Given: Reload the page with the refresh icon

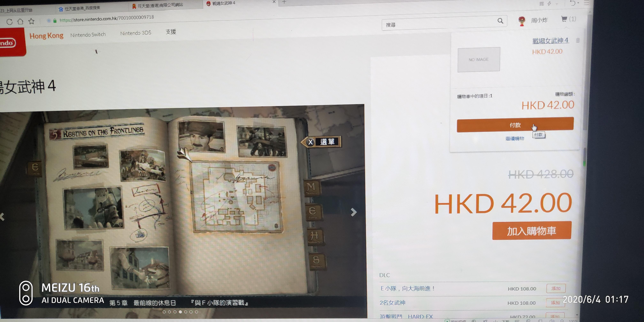Looking at the screenshot, I should click(x=9, y=22).
